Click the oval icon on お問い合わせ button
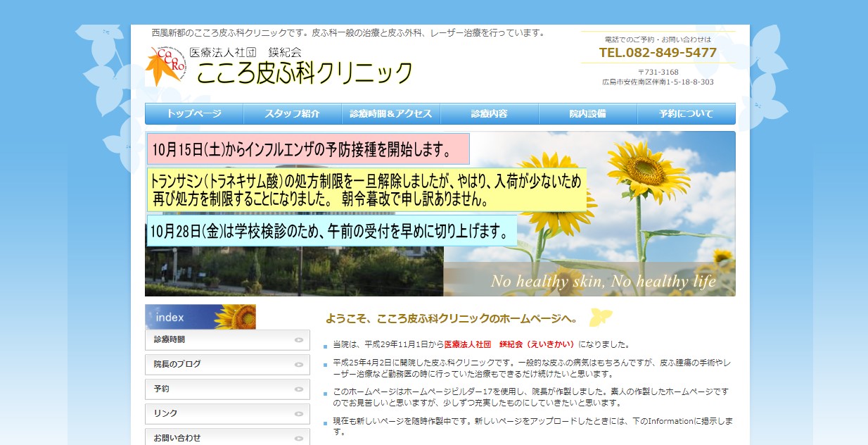The width and height of the screenshot is (868, 445). [x=299, y=438]
